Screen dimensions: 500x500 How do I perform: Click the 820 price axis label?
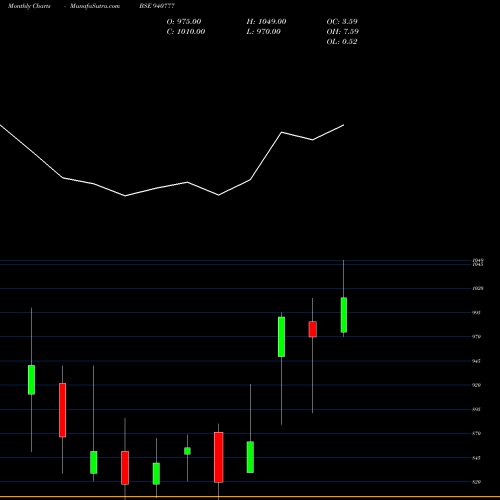point(477,482)
